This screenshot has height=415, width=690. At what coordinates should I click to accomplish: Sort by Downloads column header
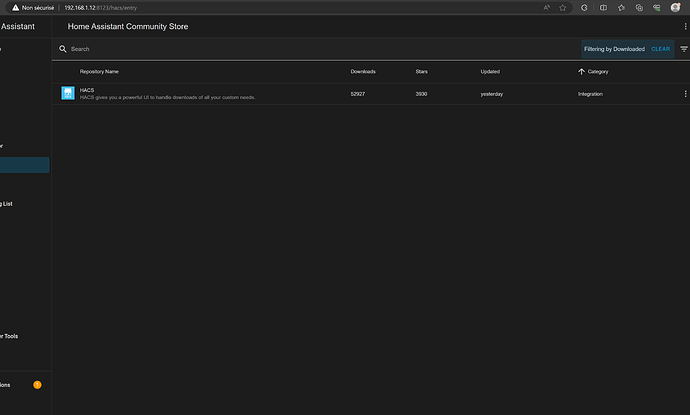point(363,71)
